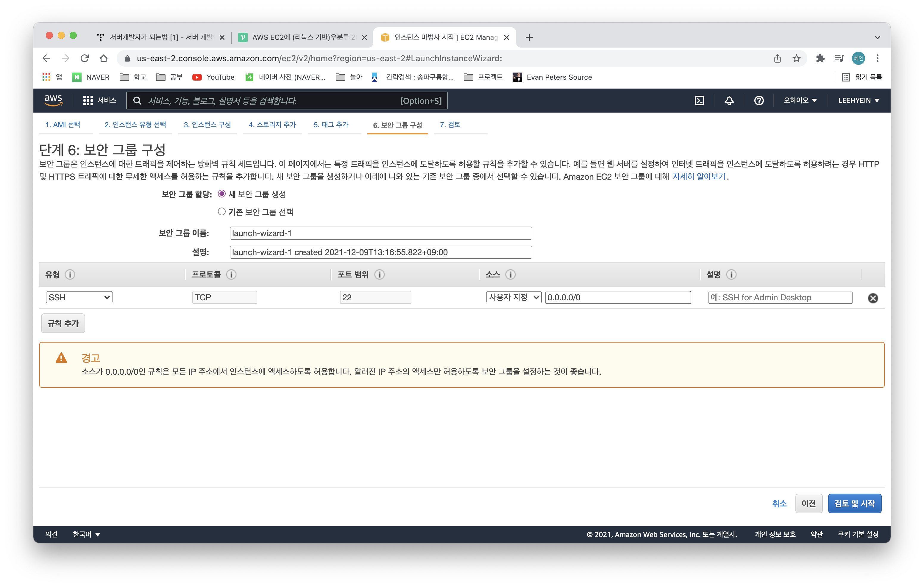Open AWS CloudShell icon in header
Viewport: 924px width, 587px height.
pos(699,101)
